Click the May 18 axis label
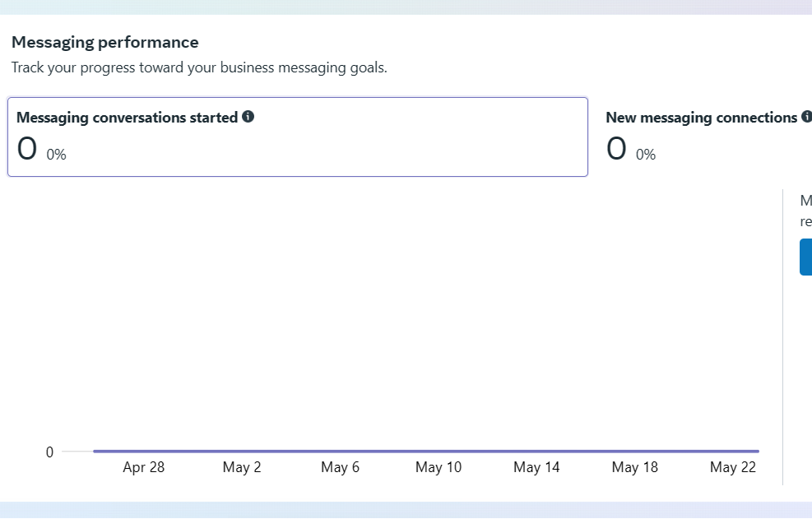 pyautogui.click(x=635, y=467)
